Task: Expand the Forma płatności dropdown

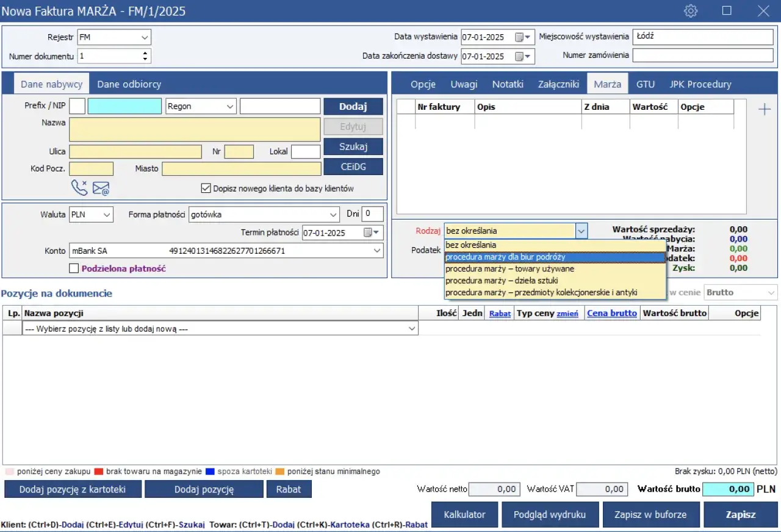Action: click(333, 215)
